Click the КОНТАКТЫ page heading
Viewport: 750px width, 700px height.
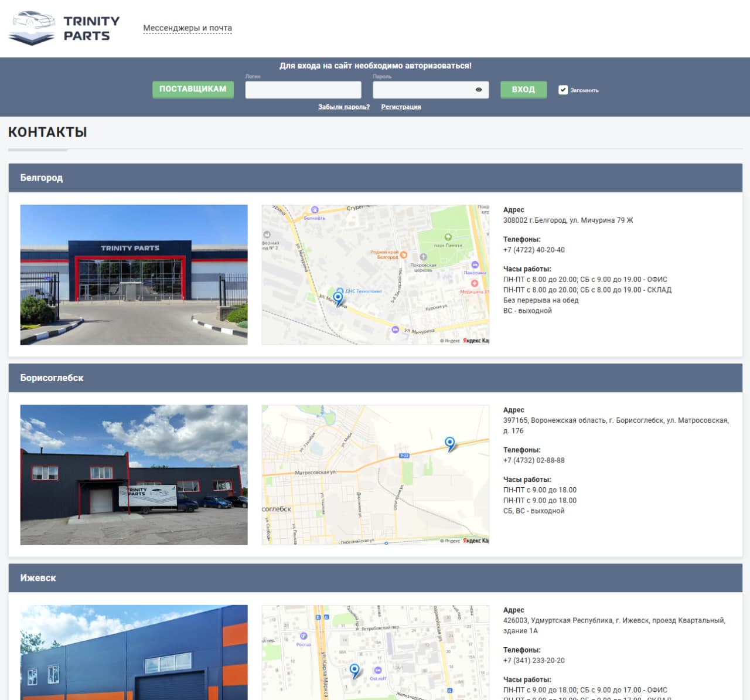(47, 132)
